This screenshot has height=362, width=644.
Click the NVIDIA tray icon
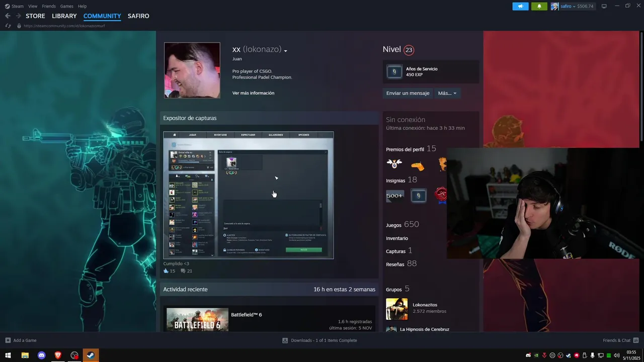click(x=536, y=355)
